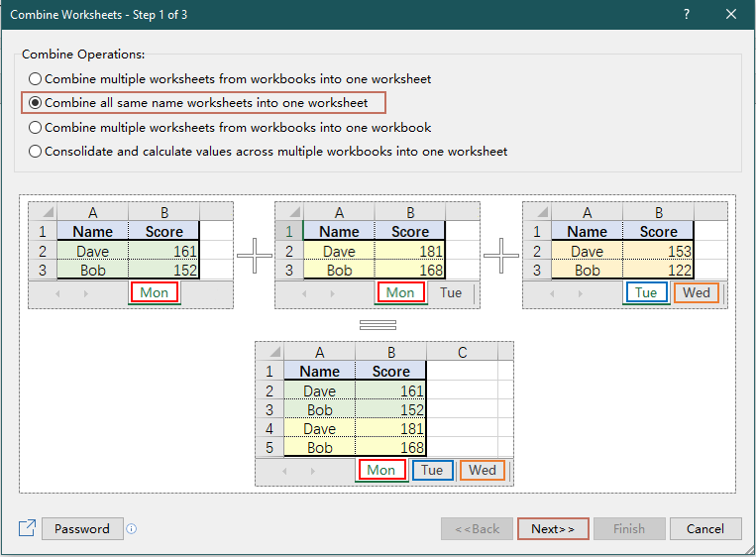Click Mon tab in the result sheet preview
The height and width of the screenshot is (557, 756).
[x=381, y=470]
